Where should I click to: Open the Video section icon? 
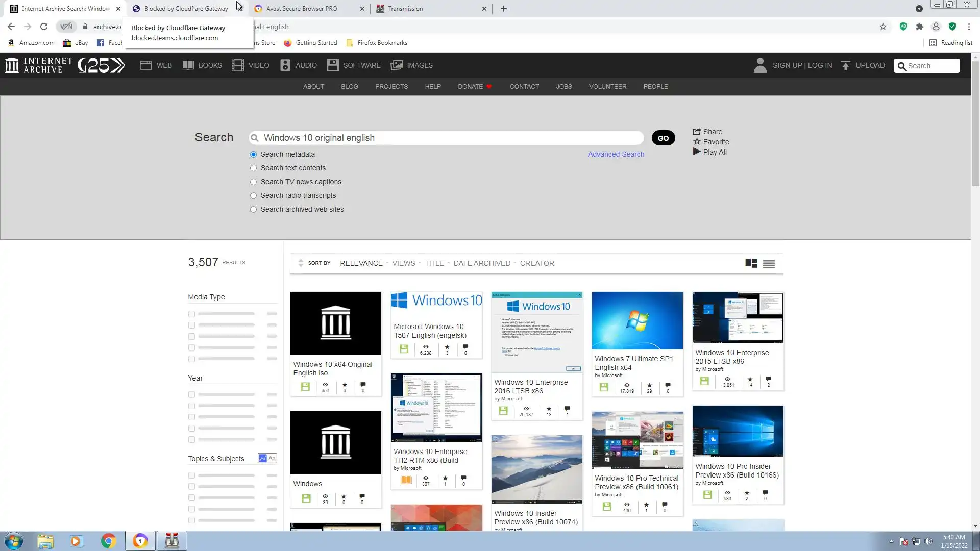pyautogui.click(x=238, y=65)
